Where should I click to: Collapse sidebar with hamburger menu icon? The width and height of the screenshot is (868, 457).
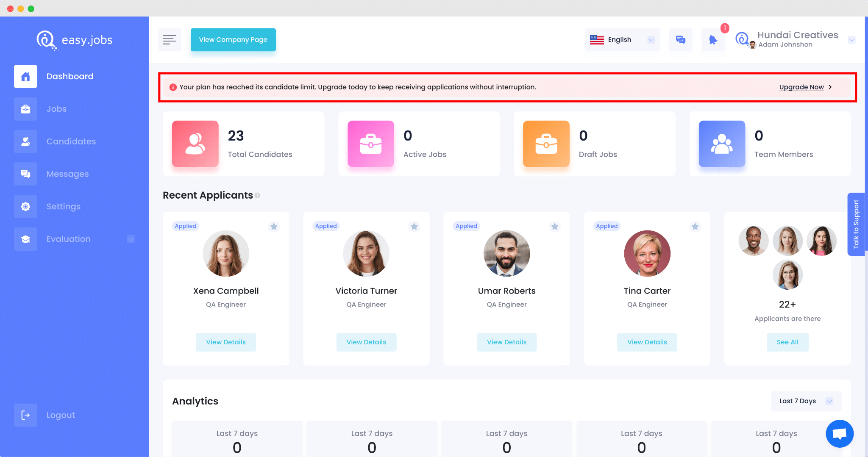pos(170,40)
